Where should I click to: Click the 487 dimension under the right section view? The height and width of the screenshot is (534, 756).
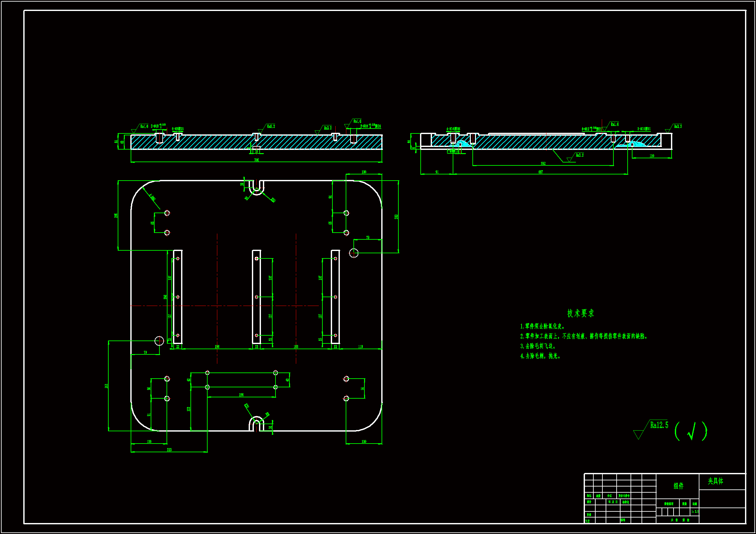click(540, 172)
